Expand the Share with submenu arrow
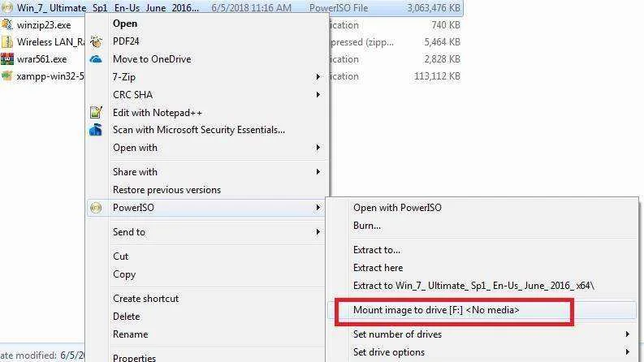644x362 pixels. [x=318, y=171]
